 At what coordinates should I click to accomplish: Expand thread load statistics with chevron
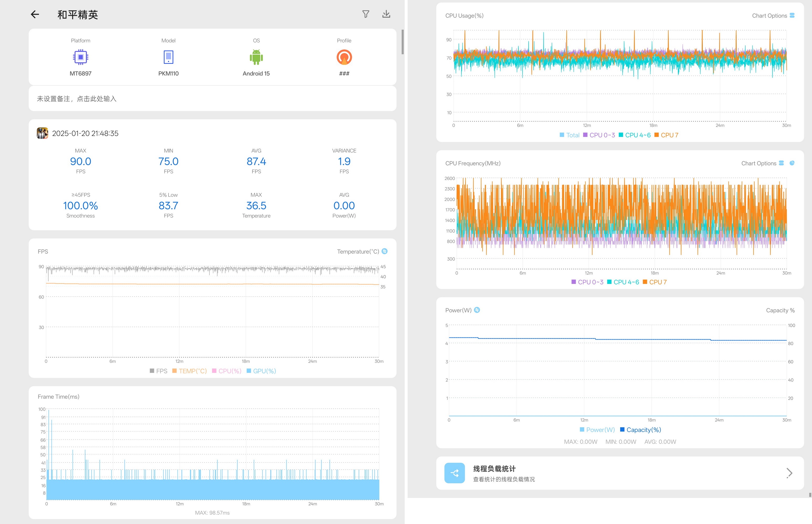tap(789, 473)
